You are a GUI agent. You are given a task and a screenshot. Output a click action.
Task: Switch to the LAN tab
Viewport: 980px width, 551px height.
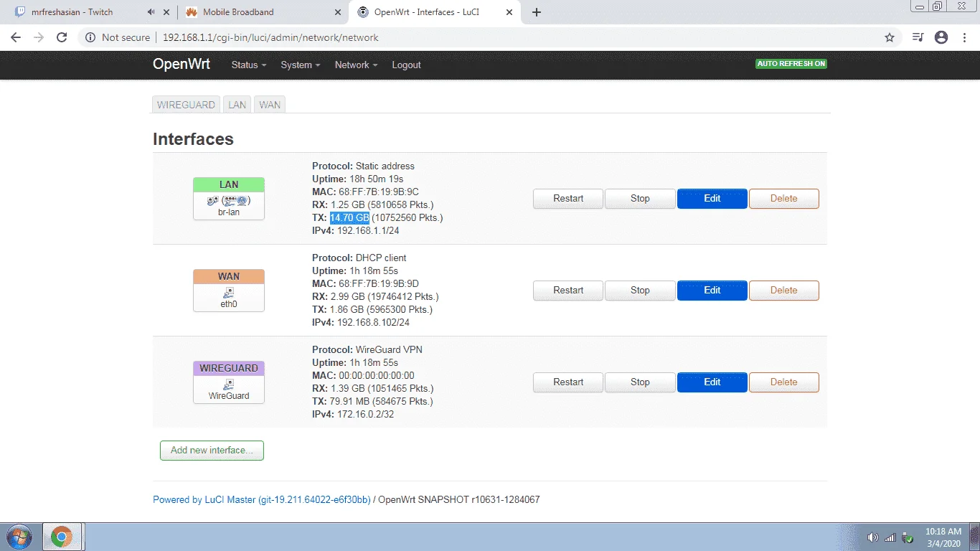pyautogui.click(x=237, y=105)
